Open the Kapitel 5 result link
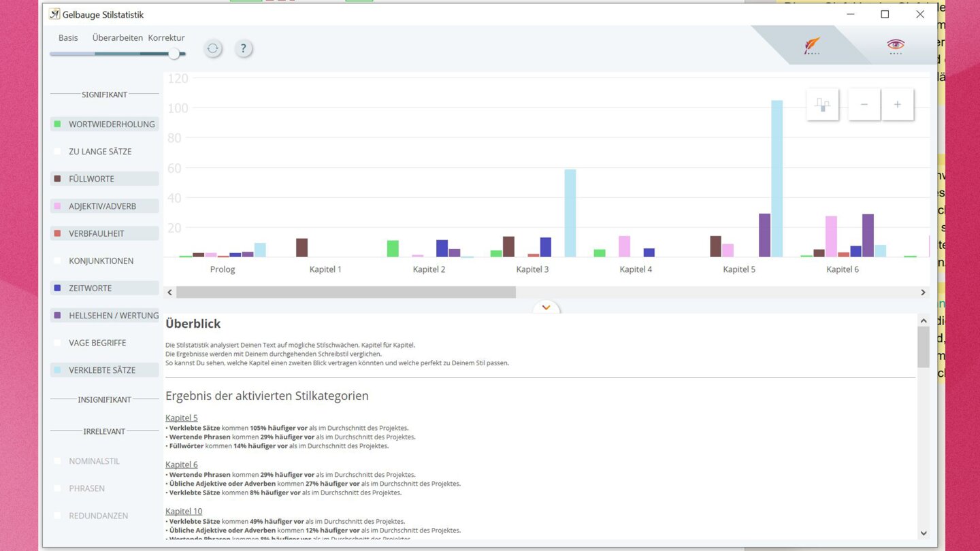Screen dimensions: 980x551 (181, 418)
